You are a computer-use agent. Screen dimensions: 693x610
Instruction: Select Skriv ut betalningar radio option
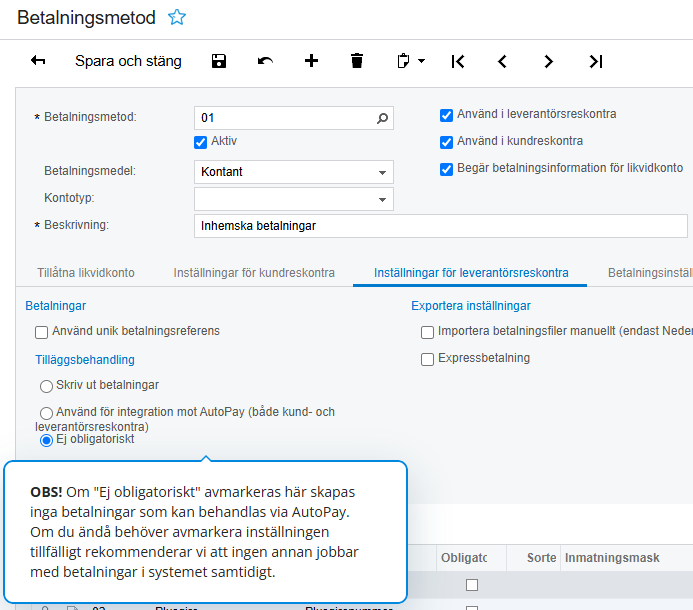pyautogui.click(x=46, y=386)
